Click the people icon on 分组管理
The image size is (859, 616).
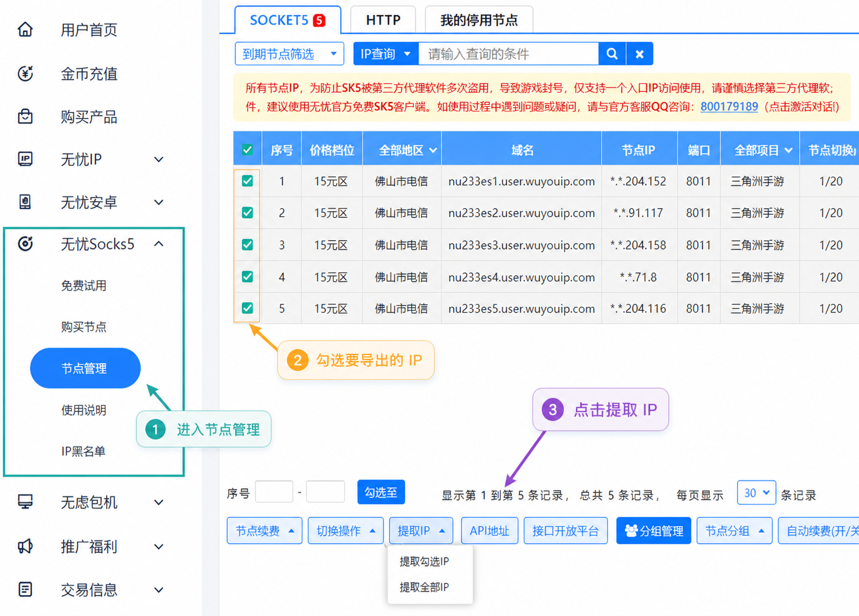631,530
